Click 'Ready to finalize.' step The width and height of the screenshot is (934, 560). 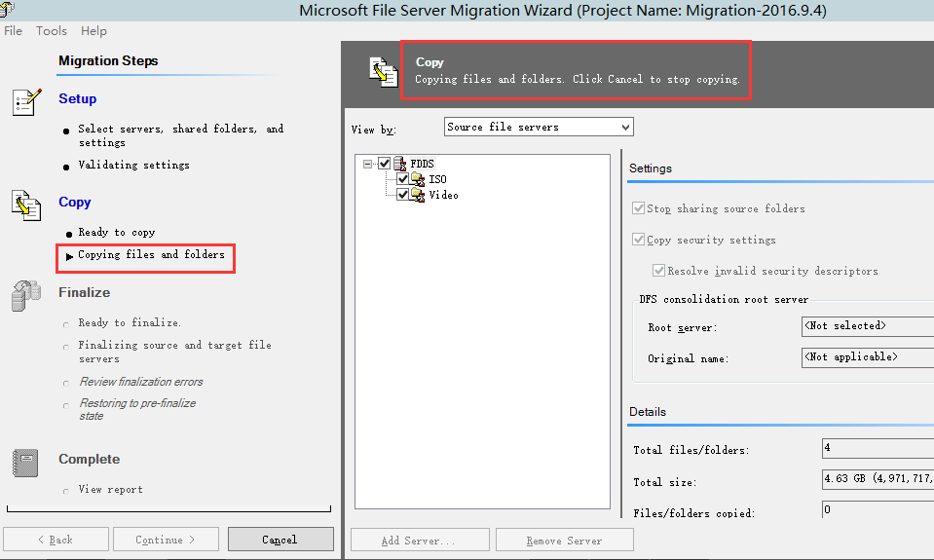(130, 322)
